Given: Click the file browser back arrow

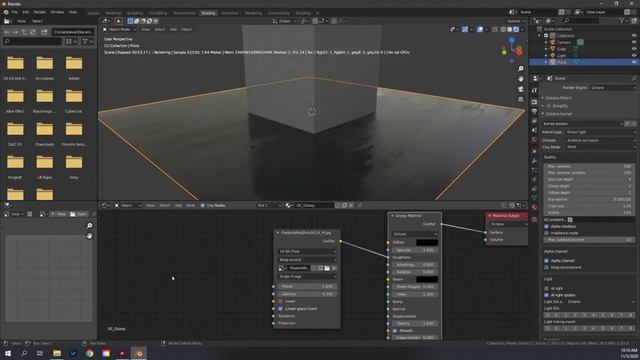Looking at the screenshot, I should 7,32.
